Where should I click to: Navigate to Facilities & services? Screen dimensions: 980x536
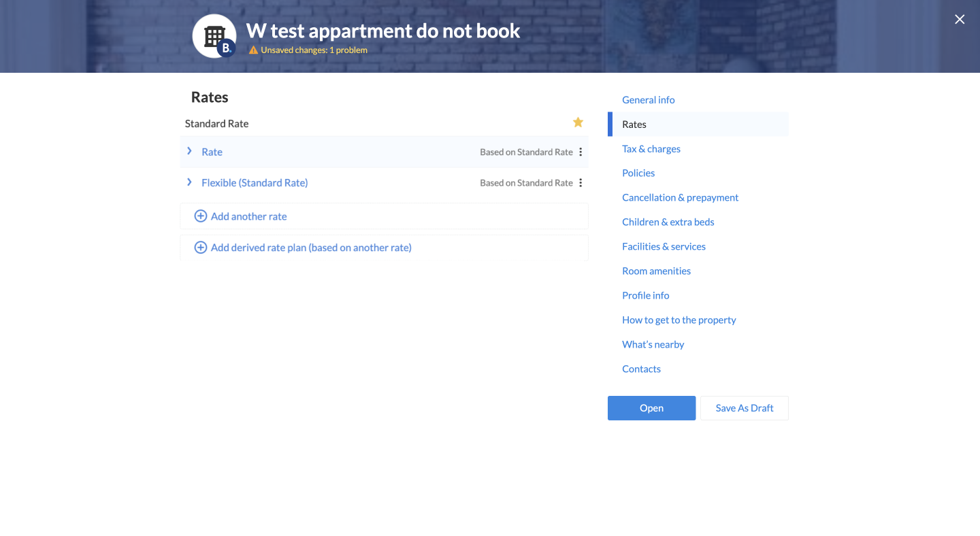click(664, 247)
